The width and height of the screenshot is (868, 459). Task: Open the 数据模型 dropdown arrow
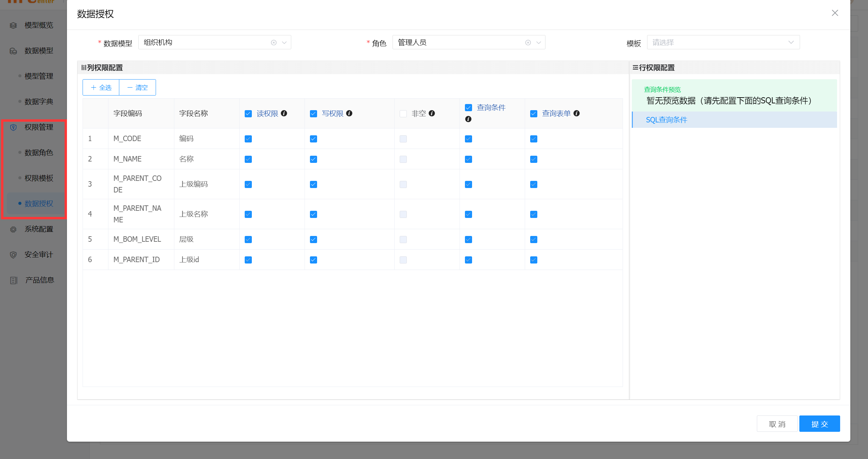click(x=284, y=42)
